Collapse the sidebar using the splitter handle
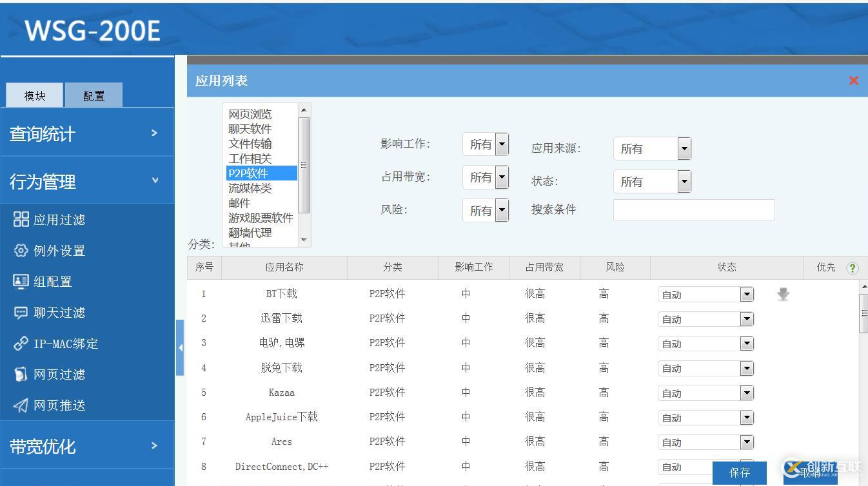Viewport: 868px width, 486px height. [180, 347]
